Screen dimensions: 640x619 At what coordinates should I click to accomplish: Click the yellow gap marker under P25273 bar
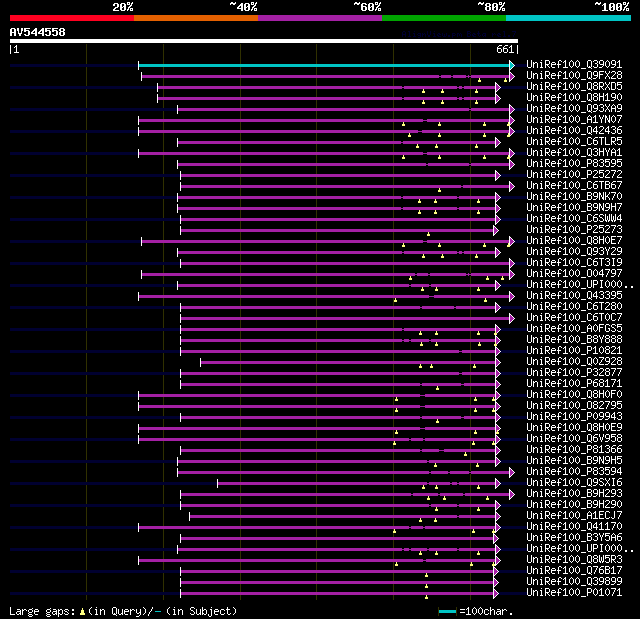[428, 234]
